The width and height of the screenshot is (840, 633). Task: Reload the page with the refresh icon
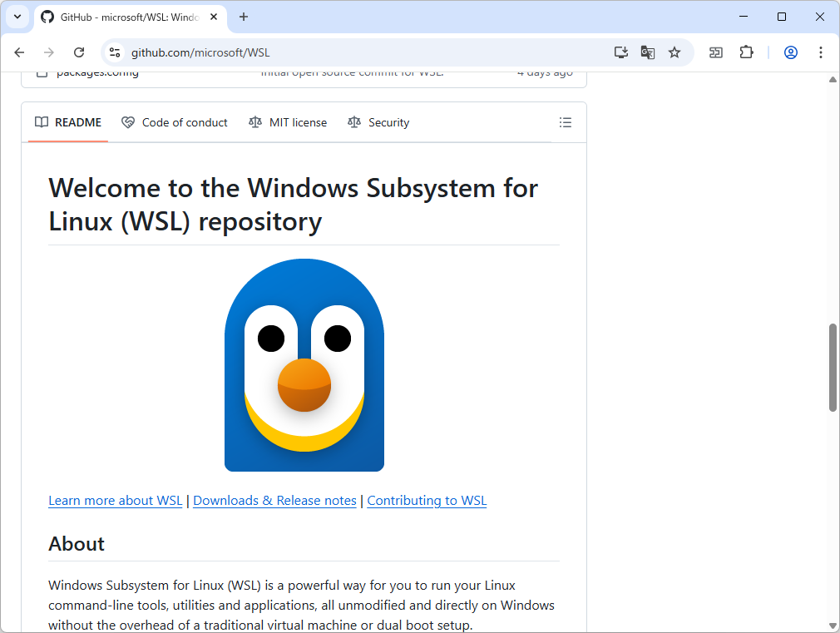pyautogui.click(x=79, y=52)
